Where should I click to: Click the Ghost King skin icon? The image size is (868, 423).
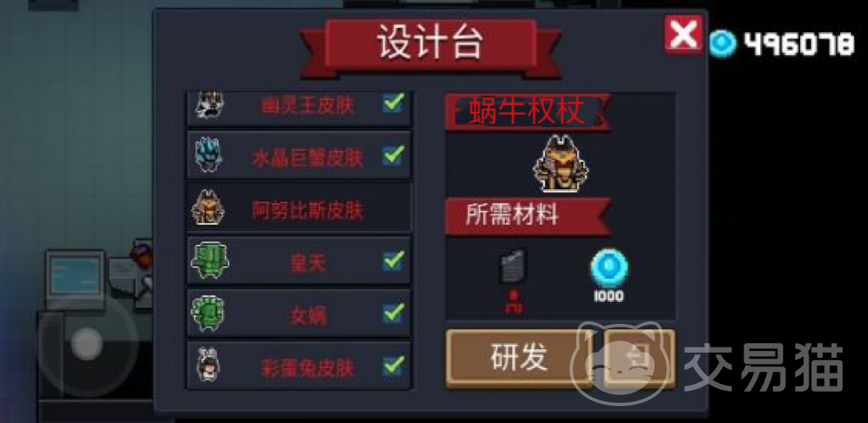pyautogui.click(x=209, y=104)
